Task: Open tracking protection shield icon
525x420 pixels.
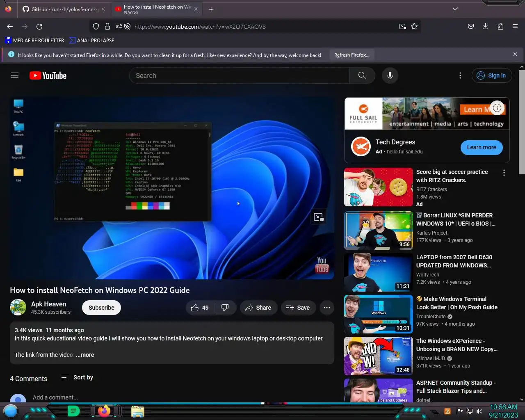Action: click(x=96, y=26)
